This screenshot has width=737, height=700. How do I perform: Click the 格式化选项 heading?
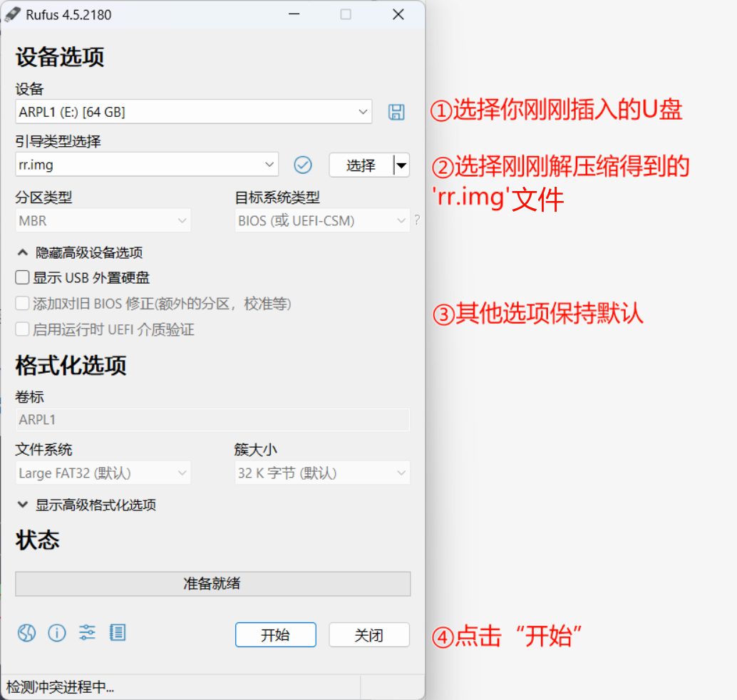point(71,365)
